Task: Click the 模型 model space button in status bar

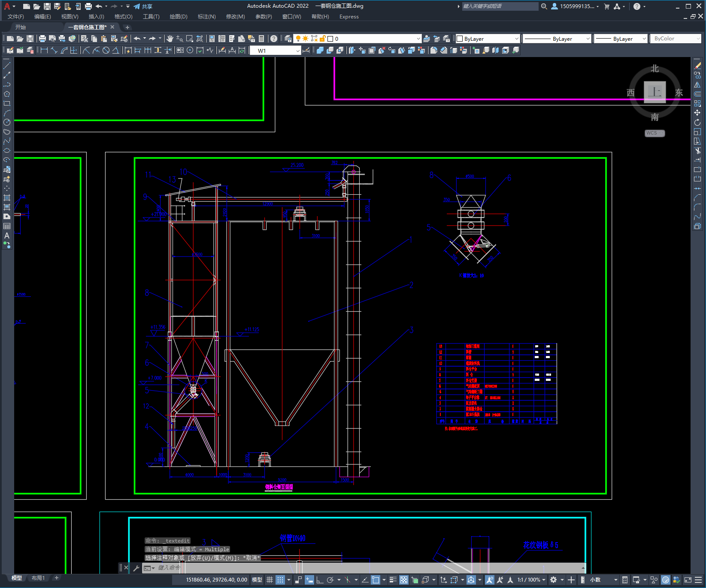Action: 257,580
